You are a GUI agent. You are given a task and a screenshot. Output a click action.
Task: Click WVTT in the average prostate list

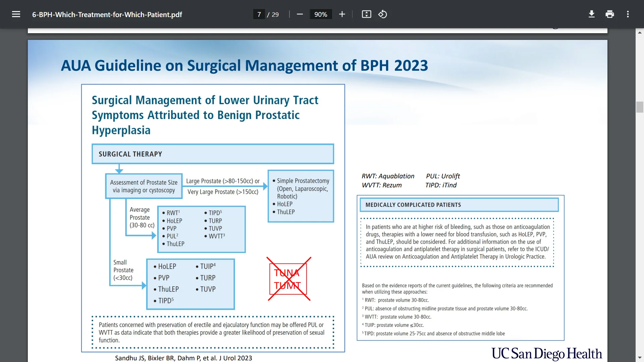(216, 236)
